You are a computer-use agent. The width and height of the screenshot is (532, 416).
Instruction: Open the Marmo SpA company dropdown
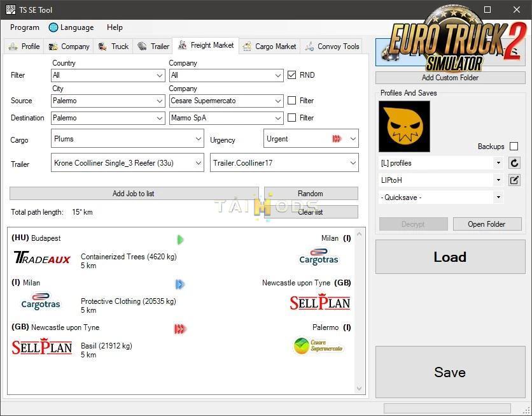pos(227,118)
